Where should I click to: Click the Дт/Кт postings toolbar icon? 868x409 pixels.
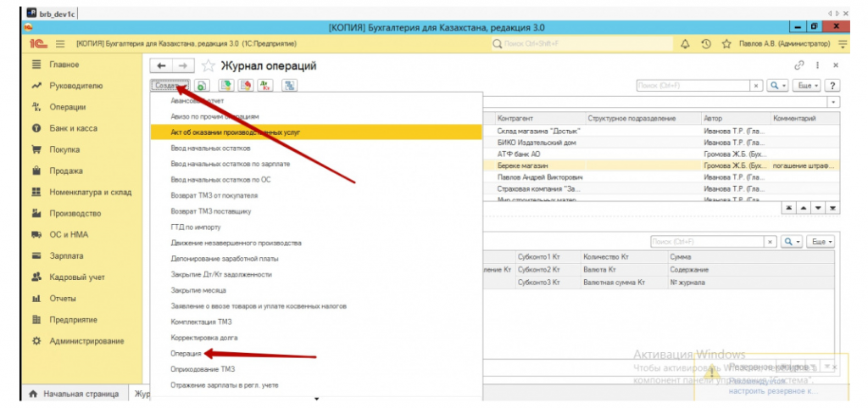266,86
